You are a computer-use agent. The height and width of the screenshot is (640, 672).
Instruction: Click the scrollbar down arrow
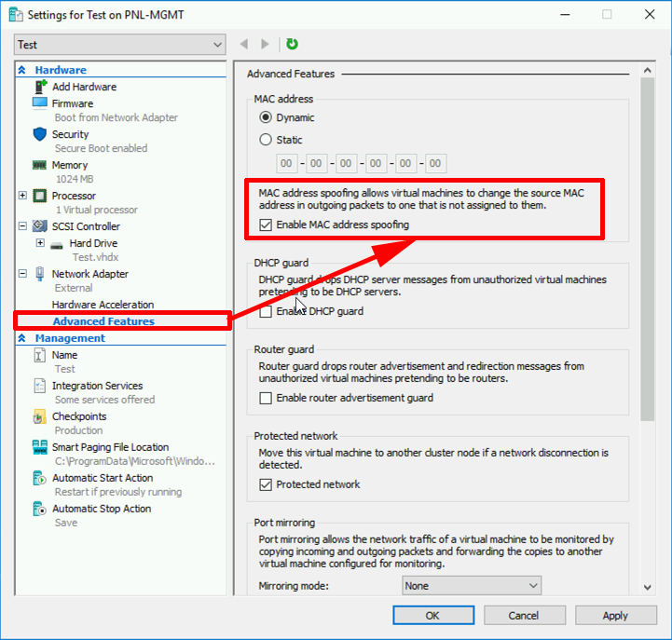pyautogui.click(x=648, y=587)
